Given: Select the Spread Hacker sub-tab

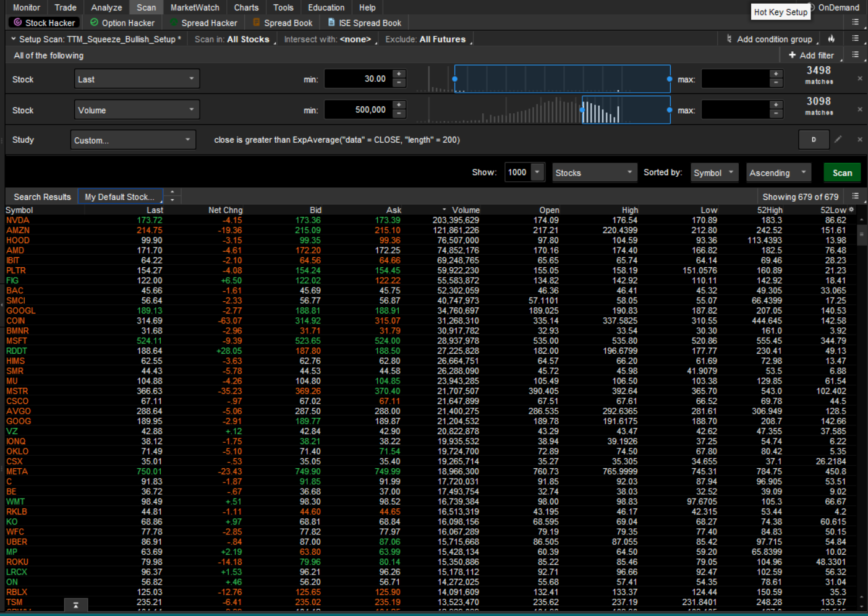Looking at the screenshot, I should coord(204,23).
